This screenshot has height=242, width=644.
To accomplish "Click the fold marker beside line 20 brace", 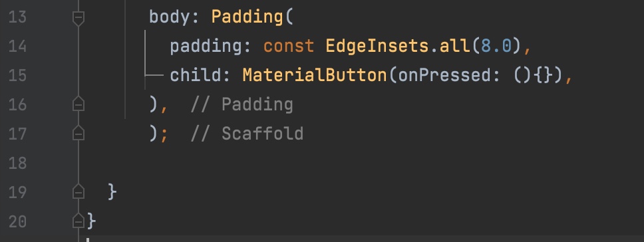I will click(79, 221).
